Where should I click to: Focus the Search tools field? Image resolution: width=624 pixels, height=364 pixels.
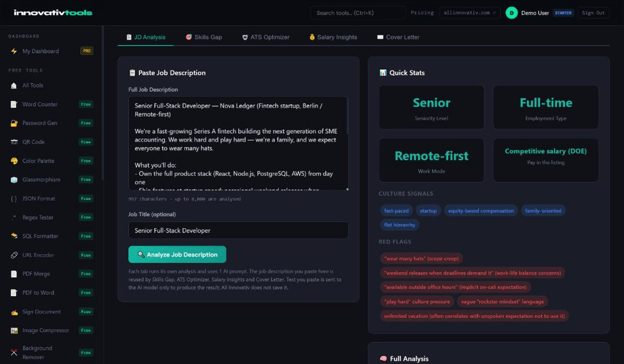coord(358,13)
